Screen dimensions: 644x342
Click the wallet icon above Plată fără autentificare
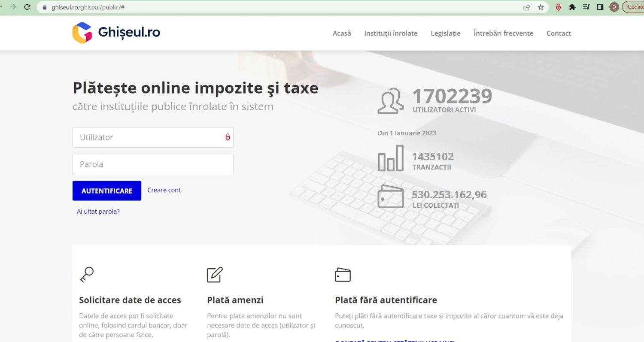(342, 274)
